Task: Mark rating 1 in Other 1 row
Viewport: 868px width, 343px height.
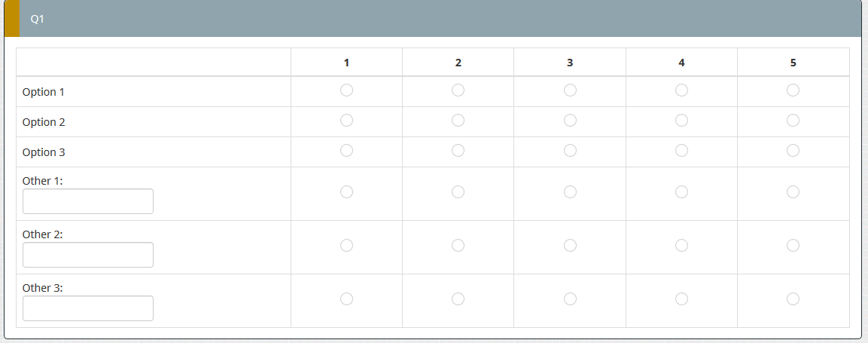Action: click(346, 192)
